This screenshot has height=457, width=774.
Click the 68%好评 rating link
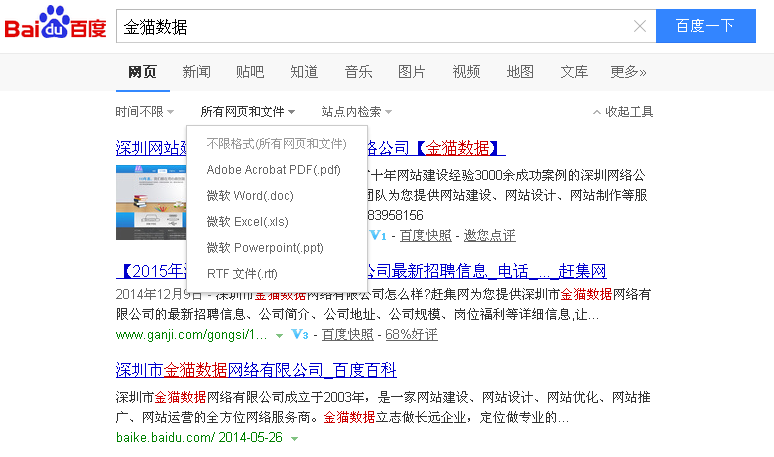pos(411,335)
